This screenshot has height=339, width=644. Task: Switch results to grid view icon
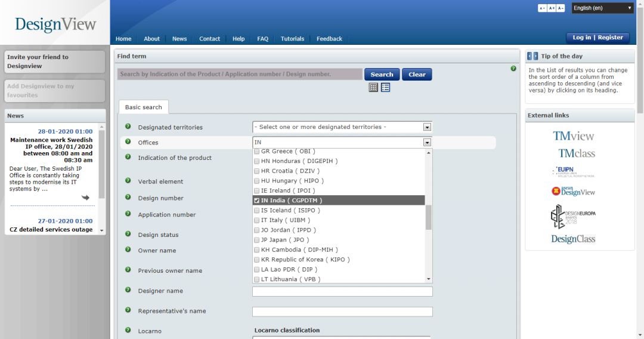coord(373,87)
